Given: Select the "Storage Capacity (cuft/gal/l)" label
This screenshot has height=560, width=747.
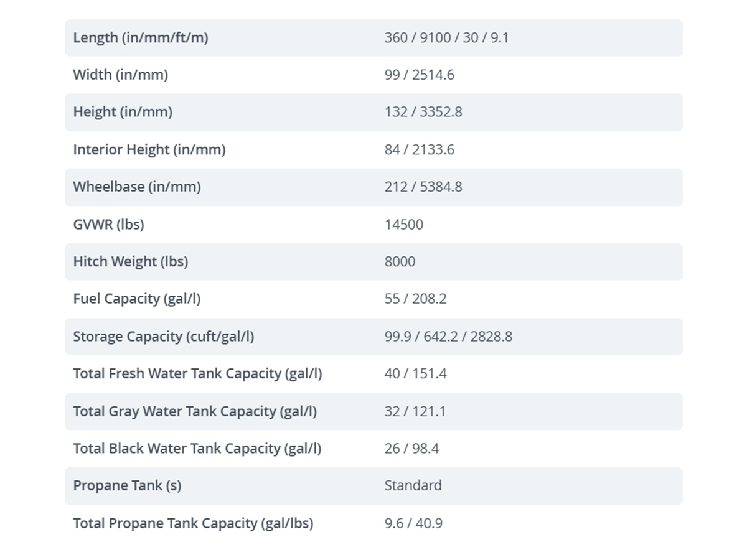Looking at the screenshot, I should 164,337.
